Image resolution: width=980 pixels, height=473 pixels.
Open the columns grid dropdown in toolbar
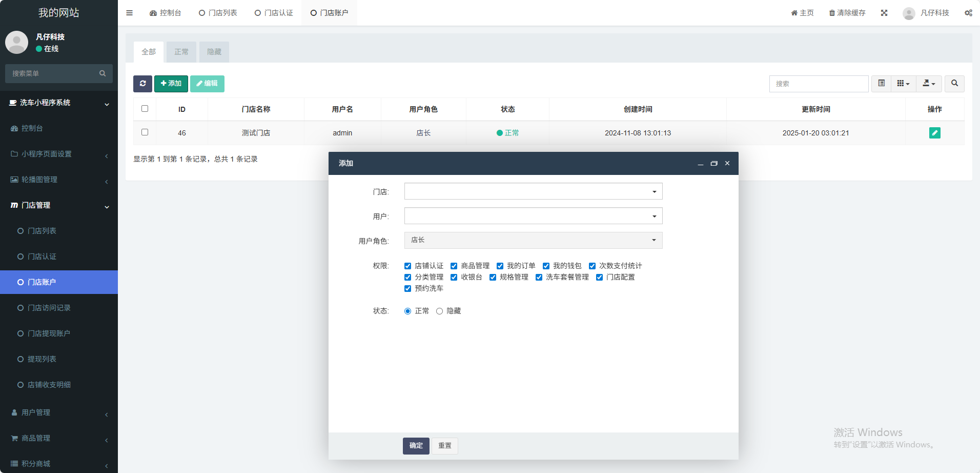[x=903, y=84]
